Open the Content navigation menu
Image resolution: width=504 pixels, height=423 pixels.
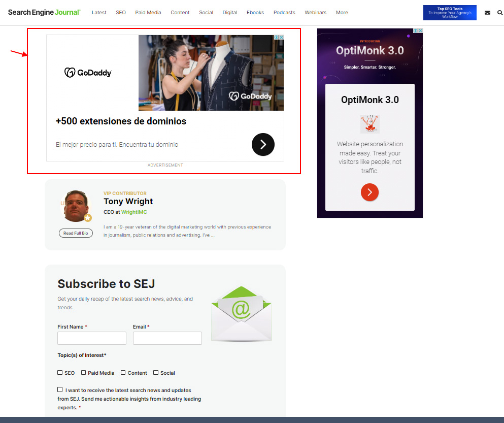point(180,13)
